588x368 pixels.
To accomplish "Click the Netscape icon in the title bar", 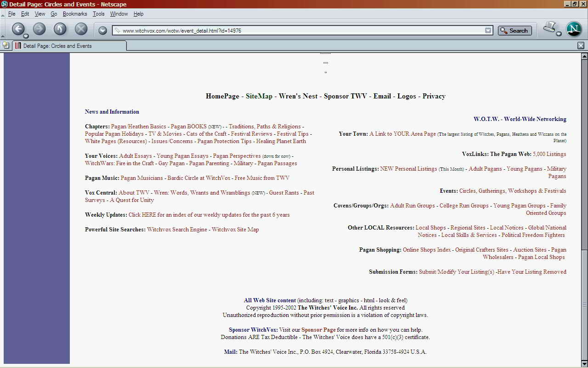I will (5, 4).
